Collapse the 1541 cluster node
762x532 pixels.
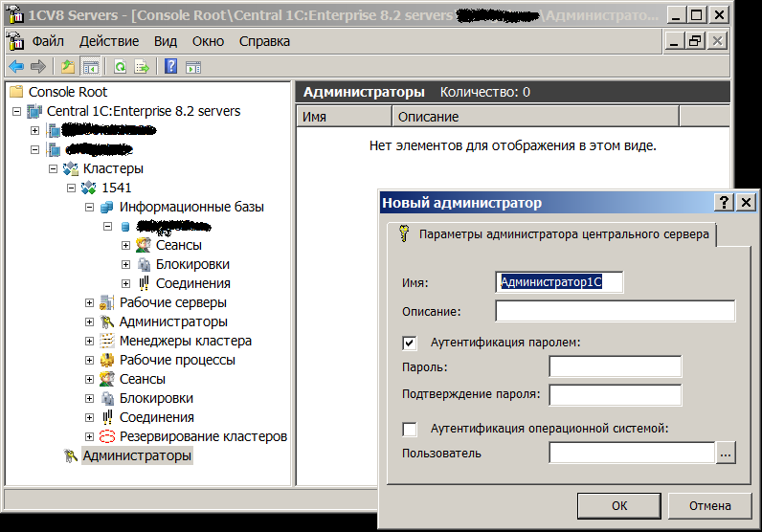(72, 188)
